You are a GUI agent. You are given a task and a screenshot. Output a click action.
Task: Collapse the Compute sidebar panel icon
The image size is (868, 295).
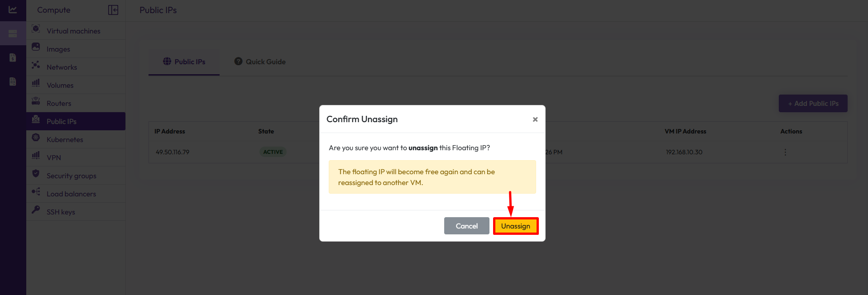113,10
